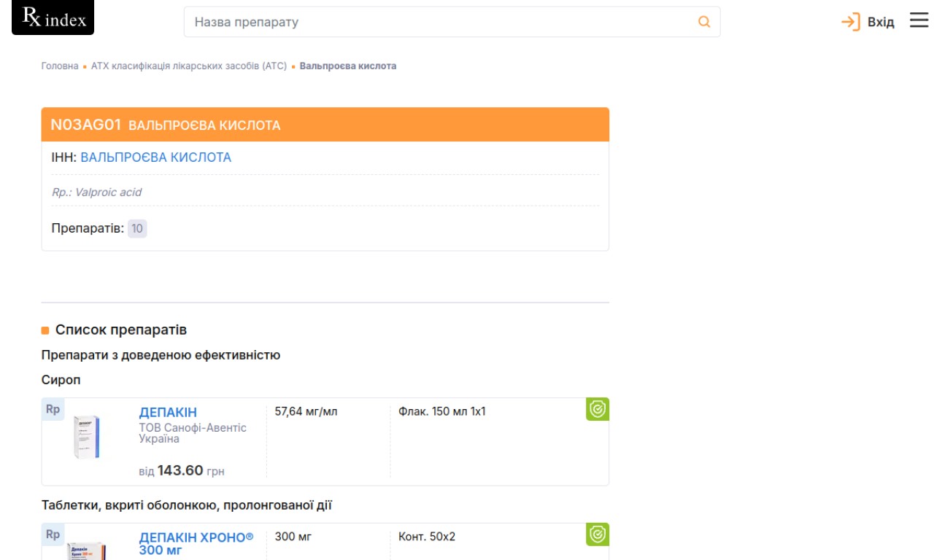Click the Вхід login link
The height and width of the screenshot is (560, 934).
click(x=881, y=22)
